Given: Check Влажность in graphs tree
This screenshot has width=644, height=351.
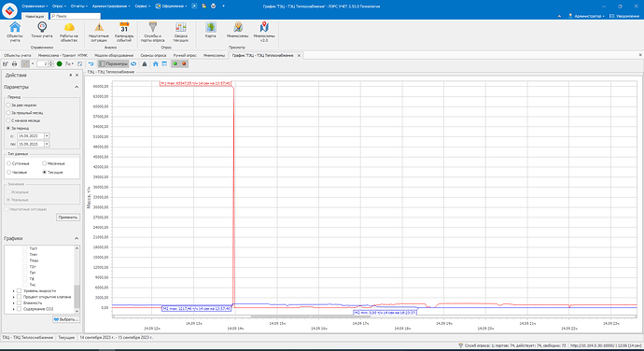Looking at the screenshot, I should [x=19, y=302].
